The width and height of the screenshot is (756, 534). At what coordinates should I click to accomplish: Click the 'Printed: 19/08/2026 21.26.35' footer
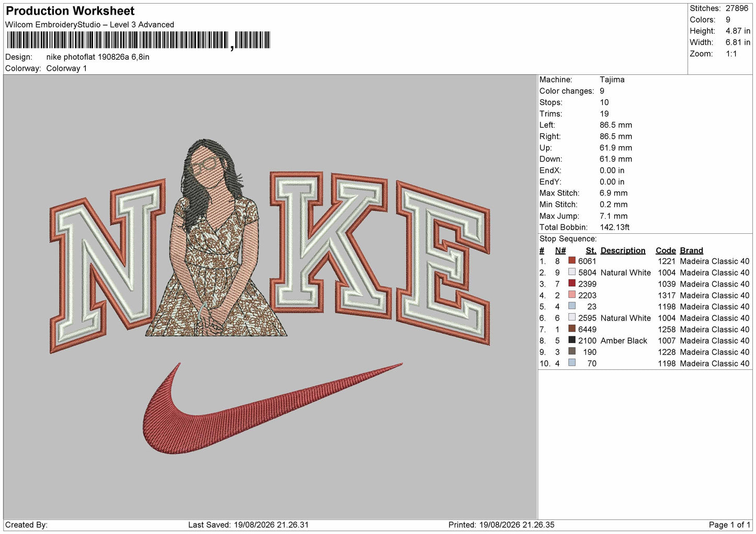tap(501, 525)
